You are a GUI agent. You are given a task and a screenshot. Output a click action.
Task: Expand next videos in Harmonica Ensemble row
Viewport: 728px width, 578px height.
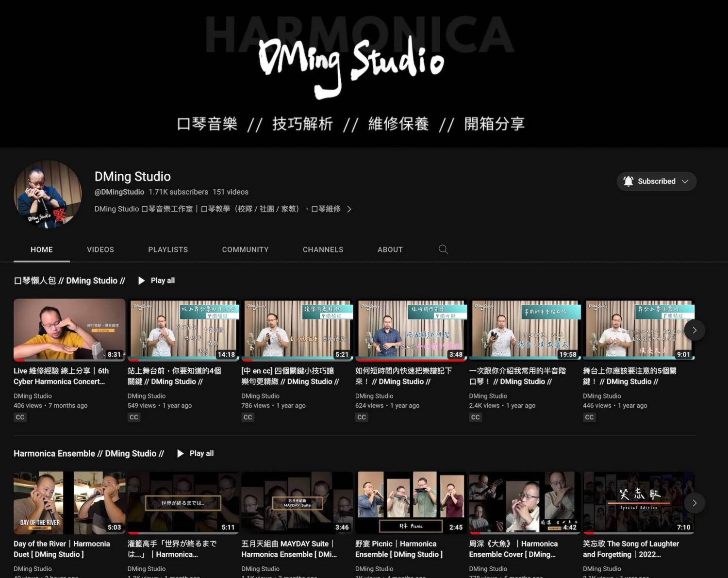point(695,503)
